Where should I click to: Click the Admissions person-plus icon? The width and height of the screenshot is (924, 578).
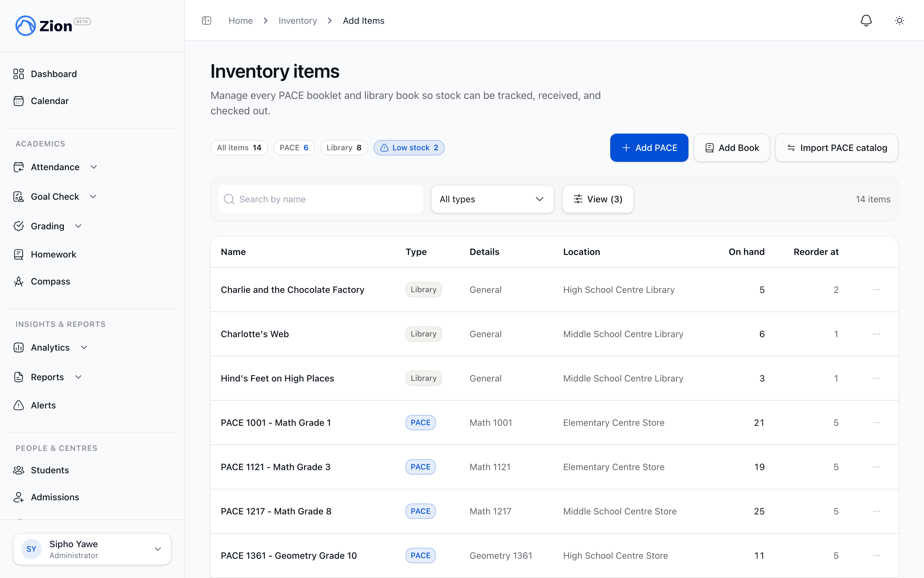pos(19,497)
